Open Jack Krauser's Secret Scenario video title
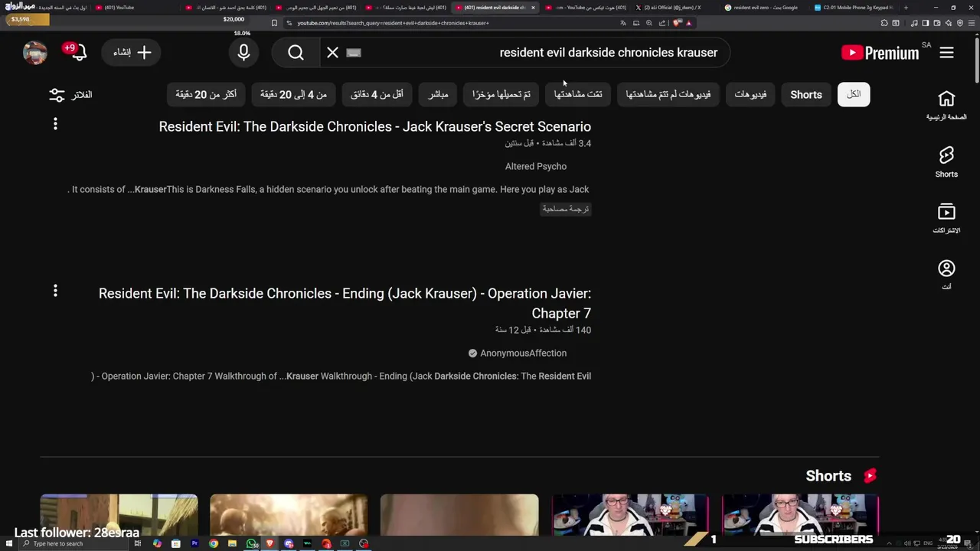 coord(375,126)
